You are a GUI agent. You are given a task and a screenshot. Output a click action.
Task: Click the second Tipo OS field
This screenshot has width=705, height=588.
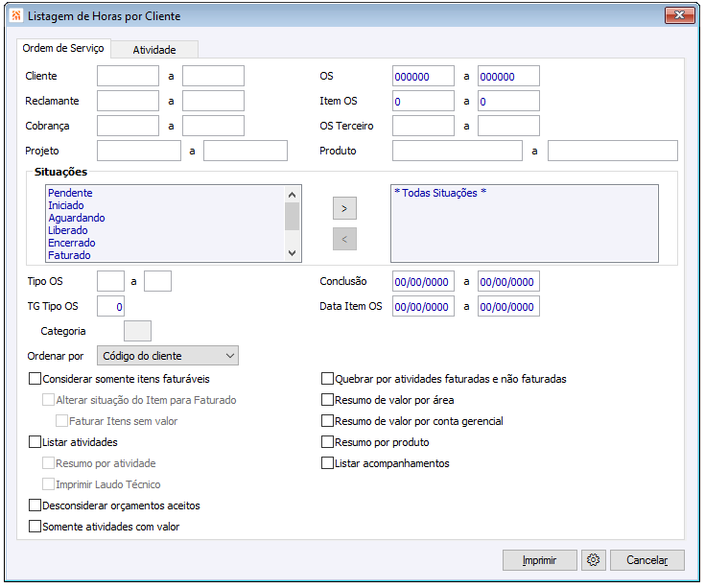(157, 281)
